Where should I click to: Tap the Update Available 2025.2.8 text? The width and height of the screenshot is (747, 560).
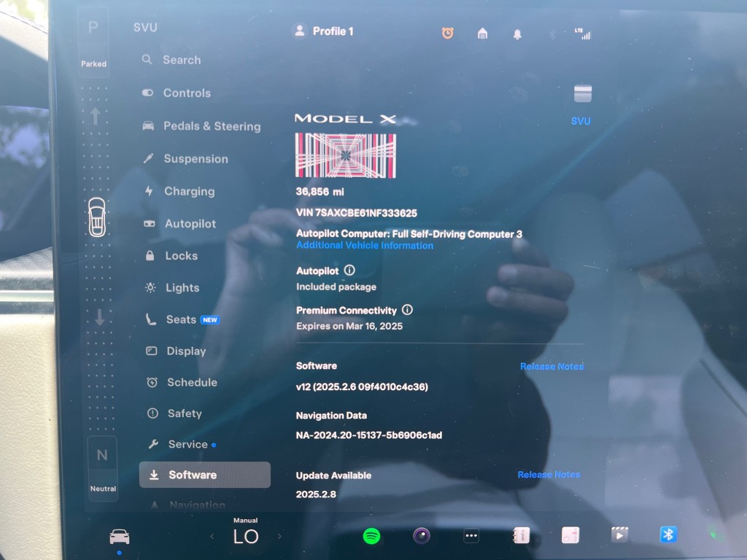coord(333,485)
